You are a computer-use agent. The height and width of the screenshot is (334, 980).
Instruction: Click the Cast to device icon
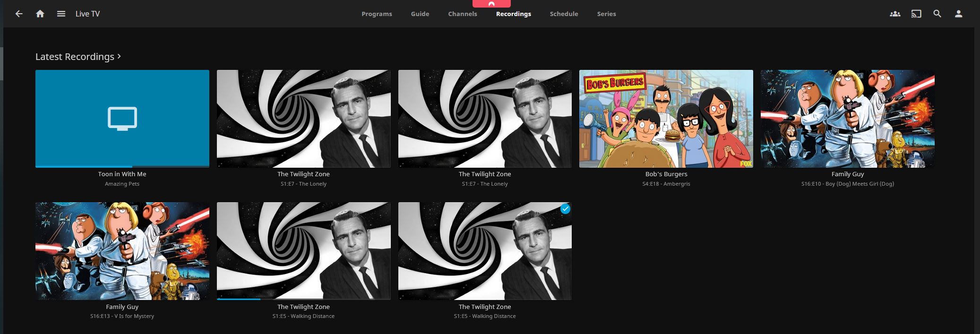point(916,14)
